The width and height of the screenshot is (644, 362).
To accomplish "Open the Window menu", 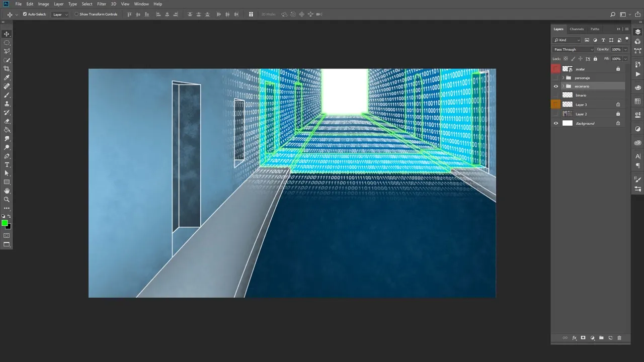I will point(141,4).
